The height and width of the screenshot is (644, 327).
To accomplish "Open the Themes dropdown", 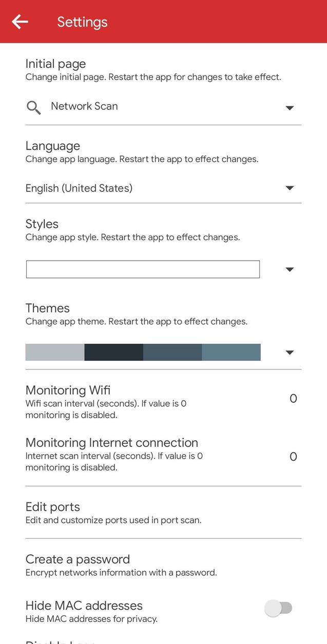I will [x=290, y=352].
